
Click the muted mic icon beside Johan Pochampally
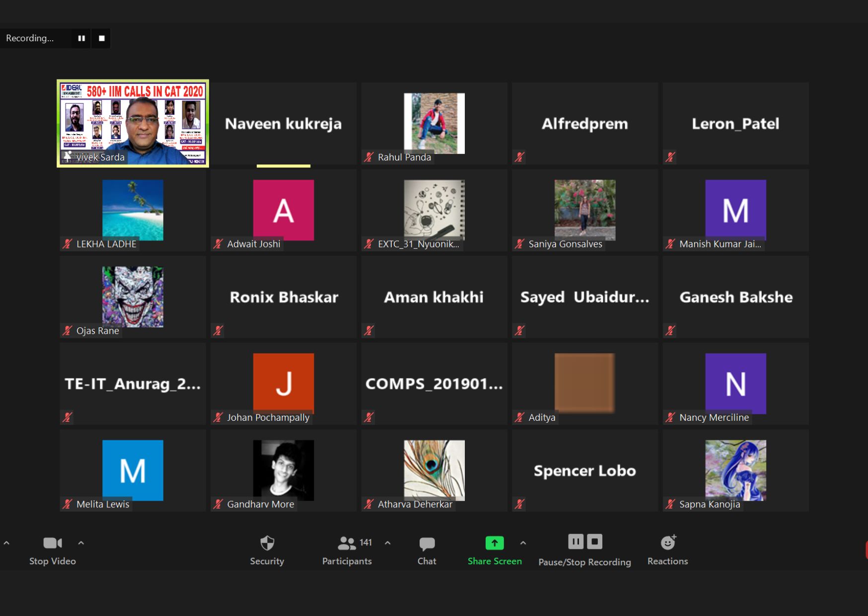[x=218, y=418]
